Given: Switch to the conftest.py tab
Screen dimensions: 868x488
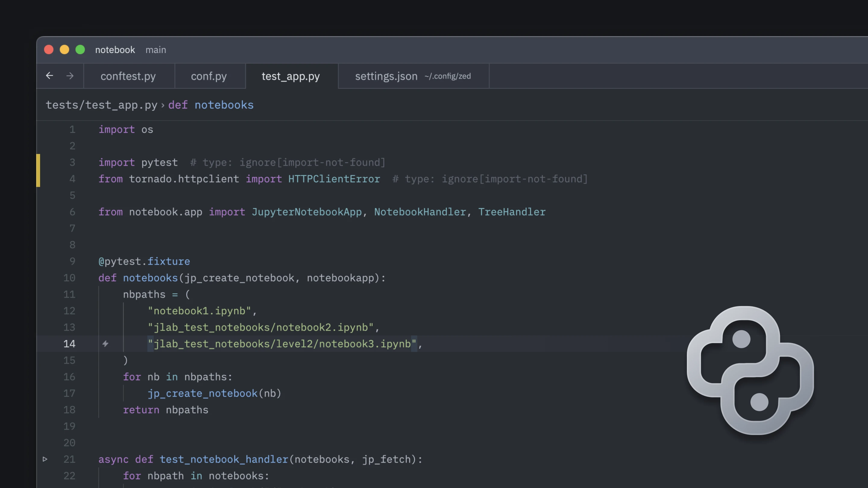Looking at the screenshot, I should pos(128,76).
